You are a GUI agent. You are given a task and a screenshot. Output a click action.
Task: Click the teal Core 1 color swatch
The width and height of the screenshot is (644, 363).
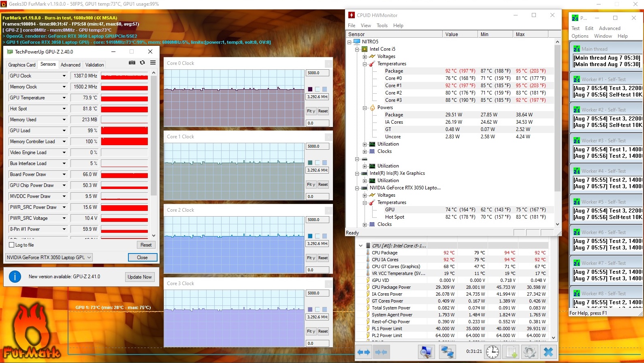(310, 162)
